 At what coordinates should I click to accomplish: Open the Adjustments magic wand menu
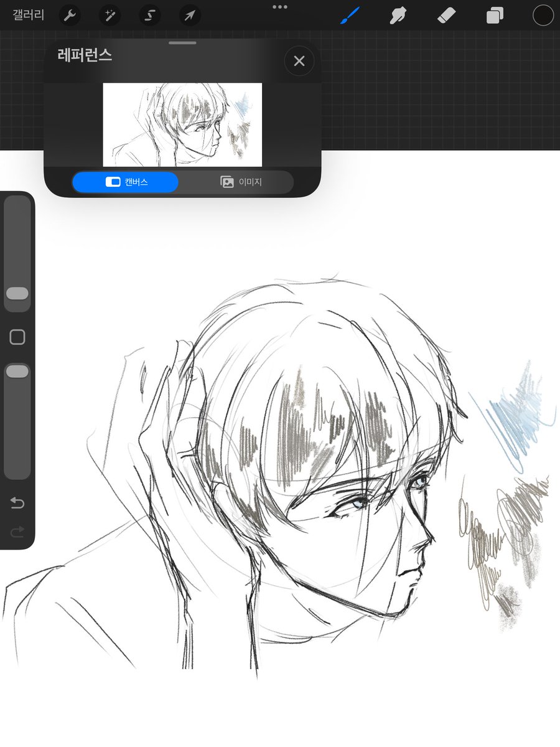[110, 15]
